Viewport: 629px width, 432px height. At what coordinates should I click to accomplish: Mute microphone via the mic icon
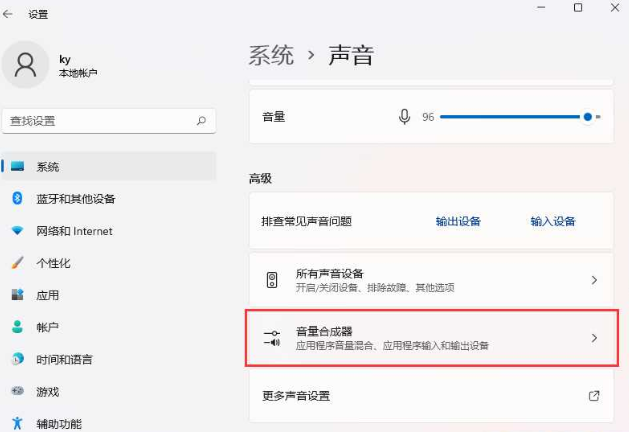pyautogui.click(x=404, y=117)
